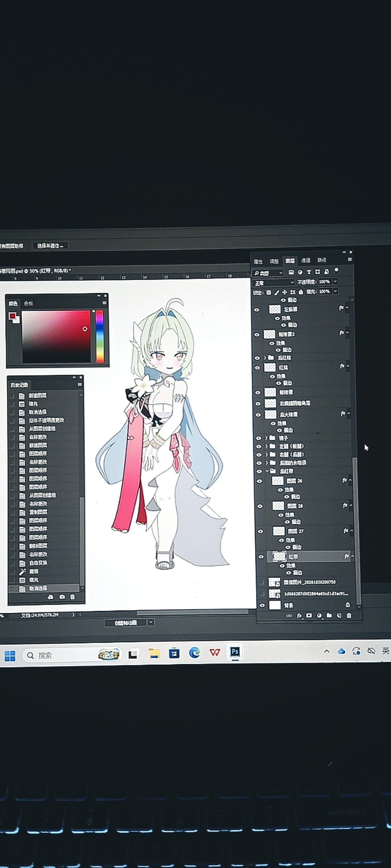The width and height of the screenshot is (391, 868).
Task: Switch to the 调整 tab
Action: tap(274, 261)
